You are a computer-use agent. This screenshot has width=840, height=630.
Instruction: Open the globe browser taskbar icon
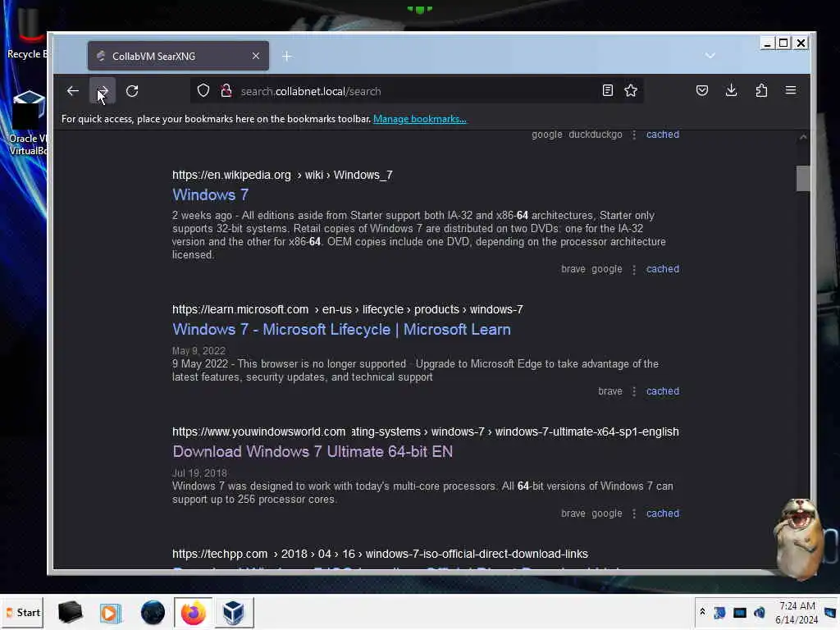coord(153,612)
